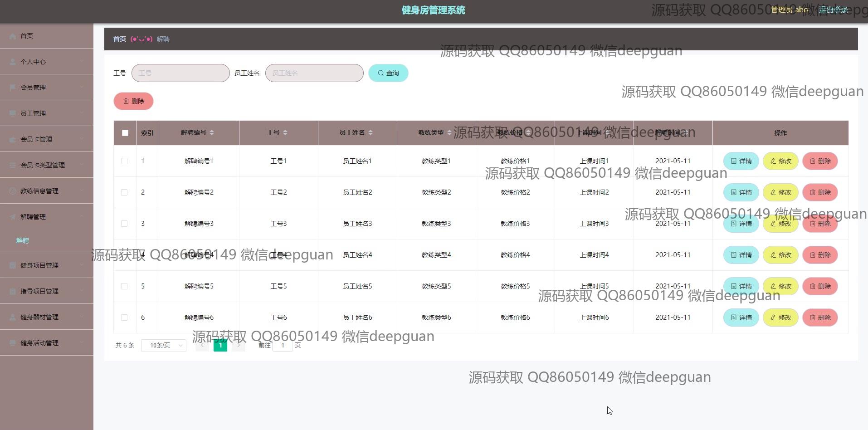Click the 教练类型 column sort icon
Viewport: 868px width, 430px height.
point(449,132)
